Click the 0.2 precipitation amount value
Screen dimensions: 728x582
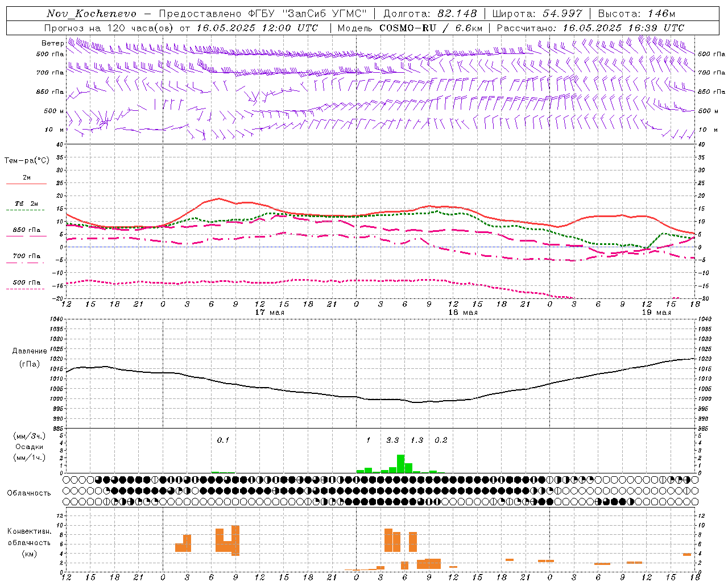[x=441, y=440]
